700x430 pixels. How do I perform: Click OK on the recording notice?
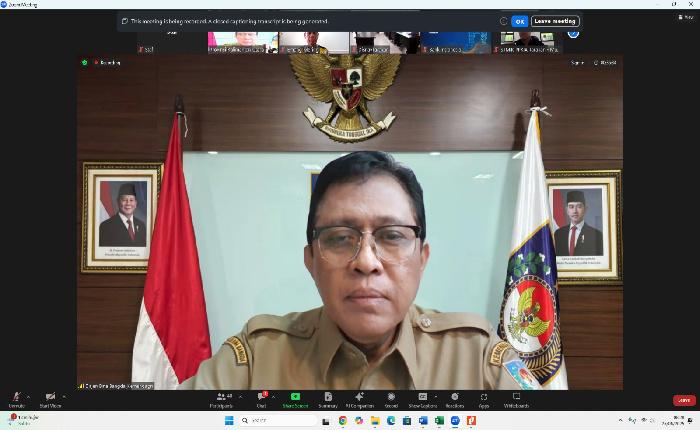(x=520, y=21)
